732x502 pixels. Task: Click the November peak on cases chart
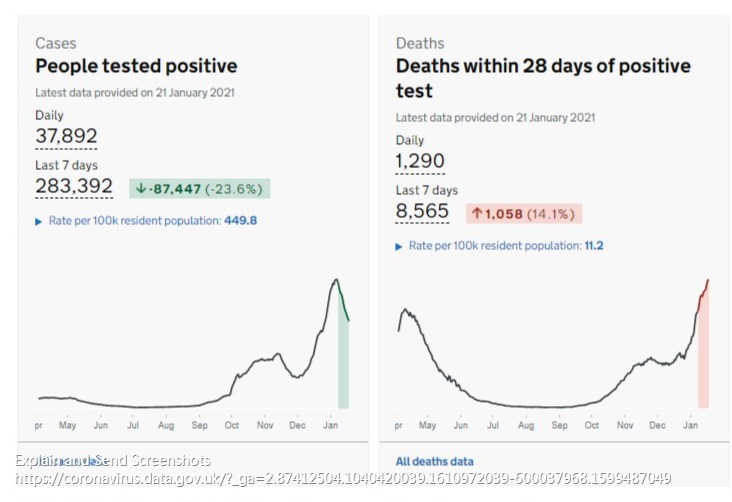tap(270, 356)
